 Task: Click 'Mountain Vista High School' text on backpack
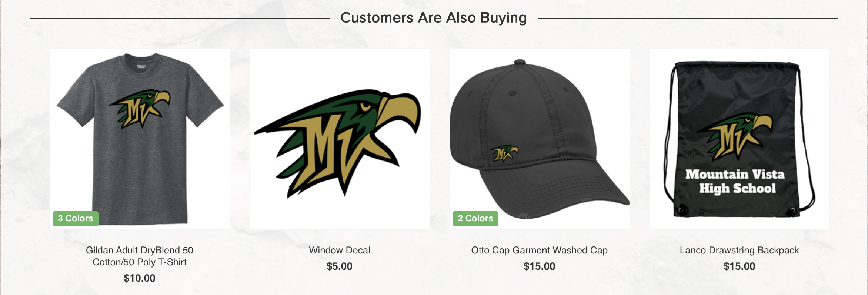pos(735,181)
